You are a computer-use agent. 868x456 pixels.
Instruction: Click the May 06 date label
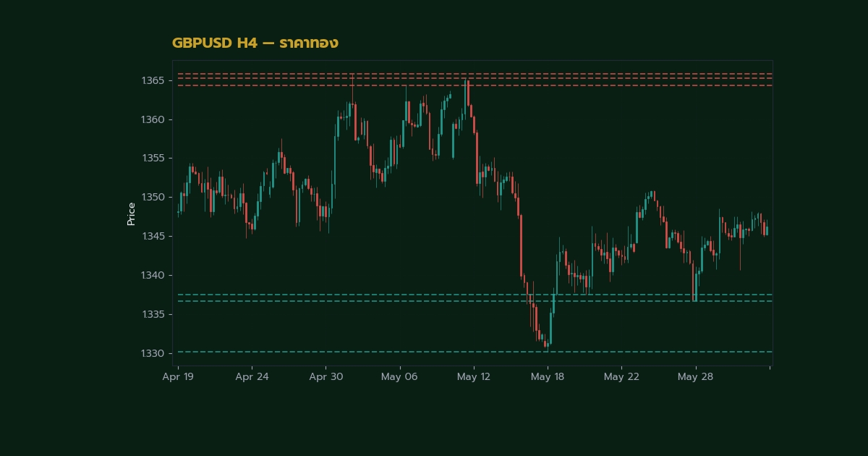[x=400, y=377]
